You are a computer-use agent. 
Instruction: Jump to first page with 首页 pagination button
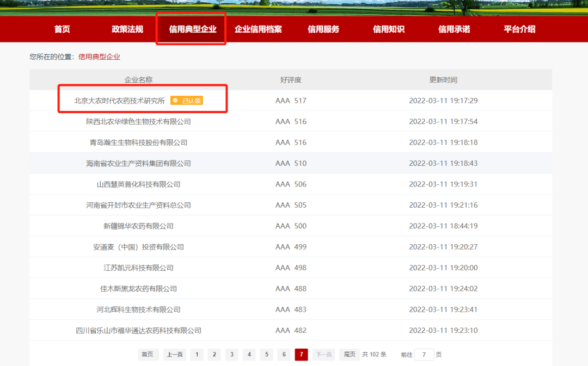coord(148,355)
